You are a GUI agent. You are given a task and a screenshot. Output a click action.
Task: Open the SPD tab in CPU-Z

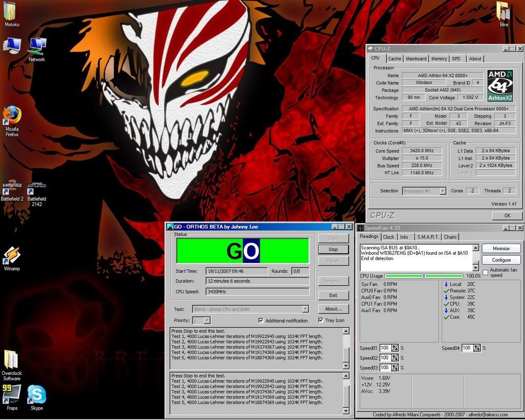click(x=456, y=58)
